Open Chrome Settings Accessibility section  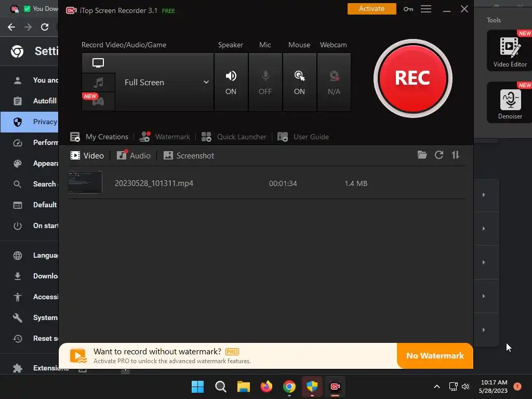click(x=30, y=297)
